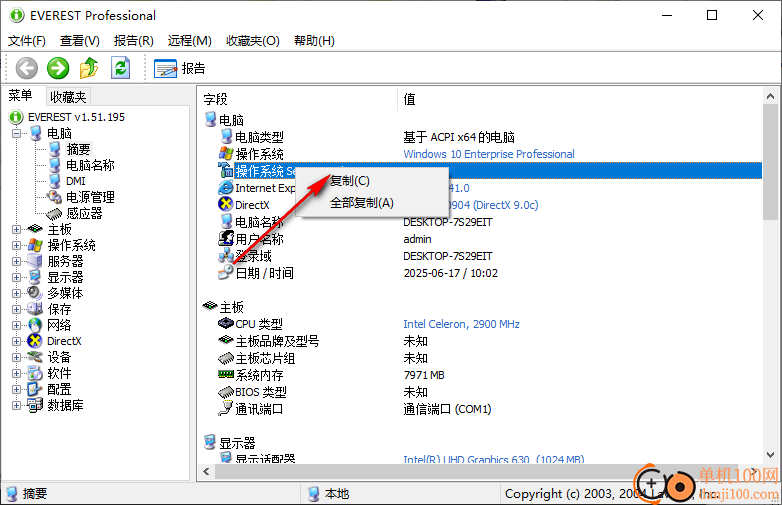Image resolution: width=782 pixels, height=505 pixels.
Task: Open the 收藏夹(O) menu
Action: (253, 40)
